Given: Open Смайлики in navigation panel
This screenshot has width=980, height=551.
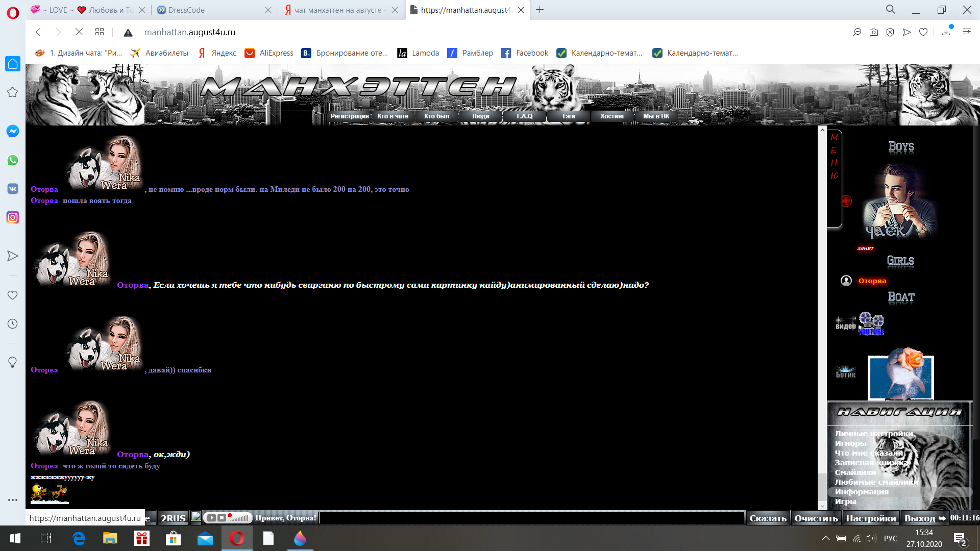Looking at the screenshot, I should [x=855, y=472].
